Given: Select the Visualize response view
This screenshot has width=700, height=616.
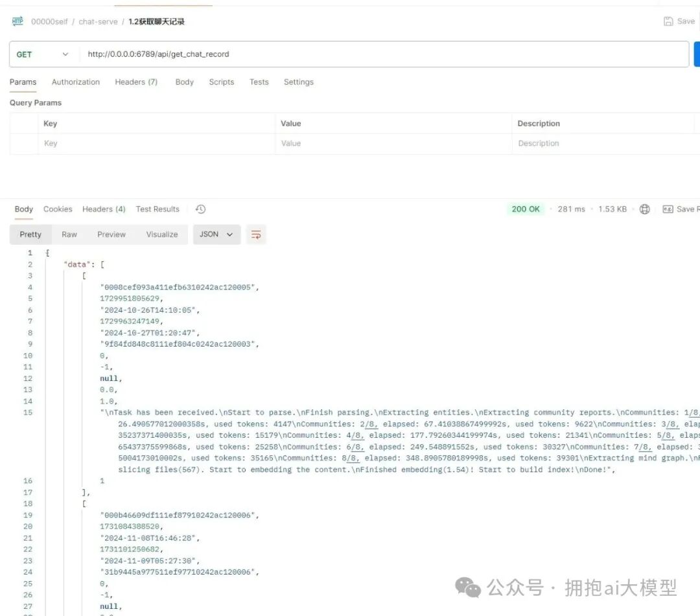Looking at the screenshot, I should pyautogui.click(x=161, y=234).
